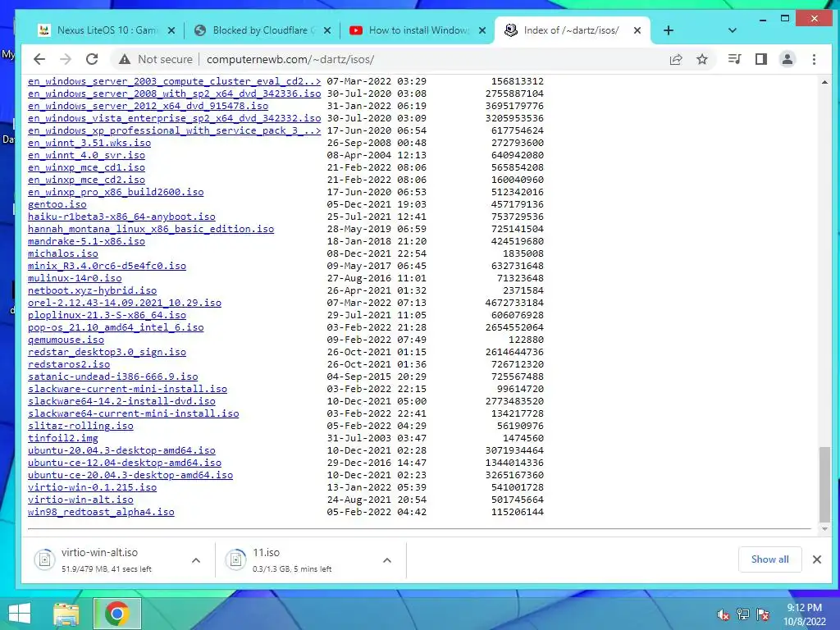
Task: Close the Nexus LiteOS 10 tab
Action: (171, 30)
